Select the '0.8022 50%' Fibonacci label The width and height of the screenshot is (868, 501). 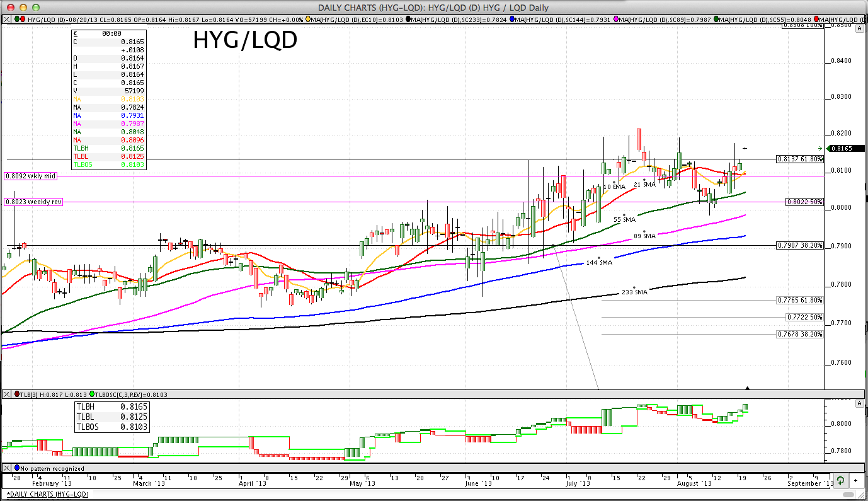coord(804,202)
